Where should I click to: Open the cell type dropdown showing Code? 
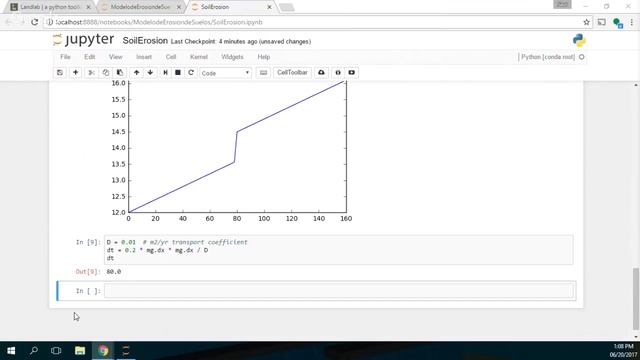(x=225, y=73)
